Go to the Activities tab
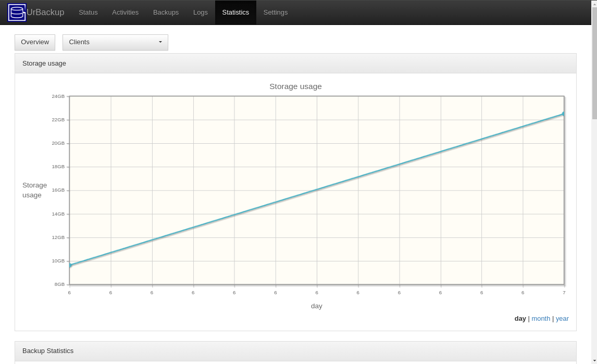597x364 pixels. pos(125,12)
